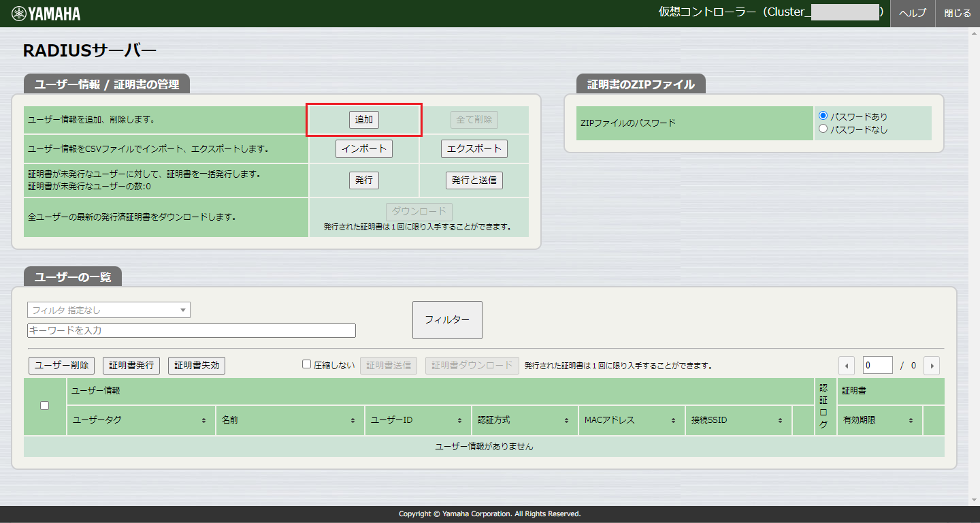This screenshot has width=980, height=523.
Task: Click the previous page arrow in user list
Action: click(x=846, y=365)
